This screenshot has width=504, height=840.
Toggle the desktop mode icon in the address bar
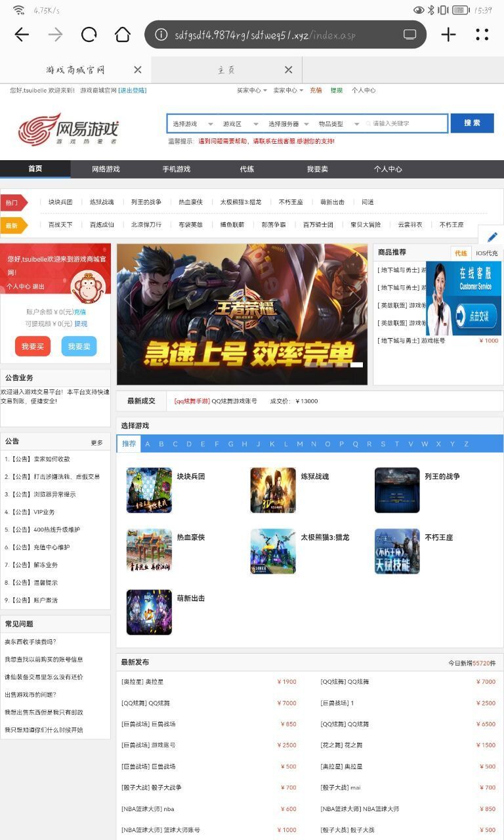[x=410, y=35]
